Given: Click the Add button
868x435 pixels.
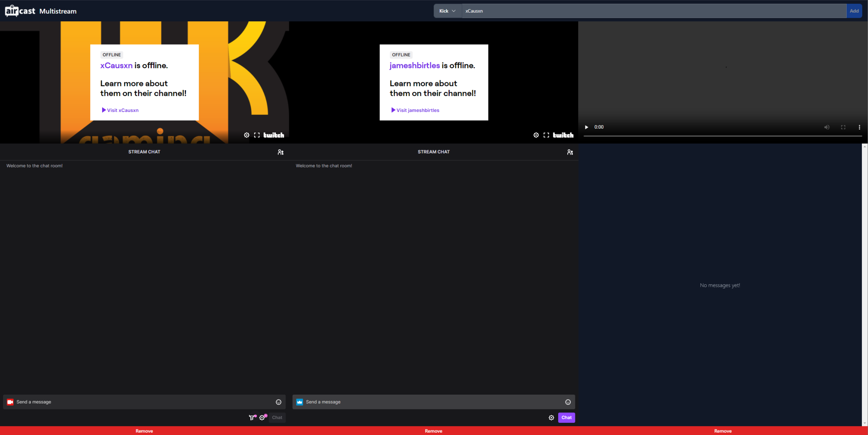Looking at the screenshot, I should point(854,11).
